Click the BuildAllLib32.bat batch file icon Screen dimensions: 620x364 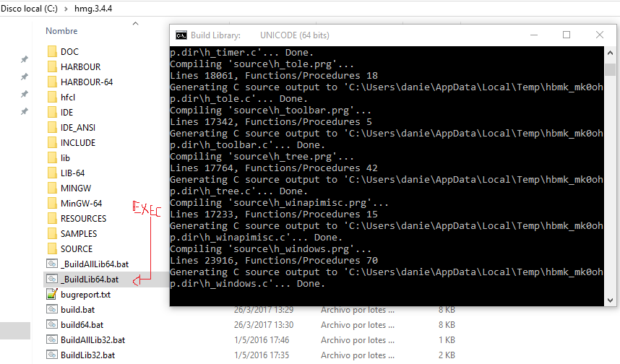coord(52,339)
